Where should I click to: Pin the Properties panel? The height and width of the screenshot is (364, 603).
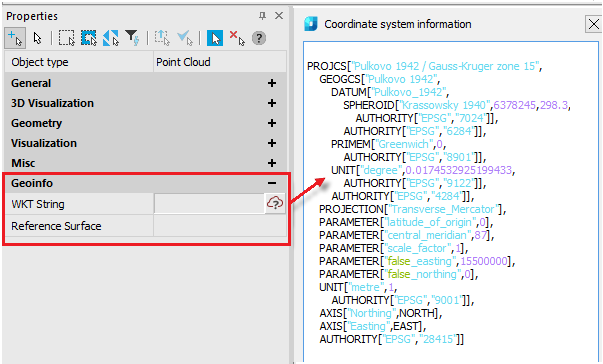[262, 16]
